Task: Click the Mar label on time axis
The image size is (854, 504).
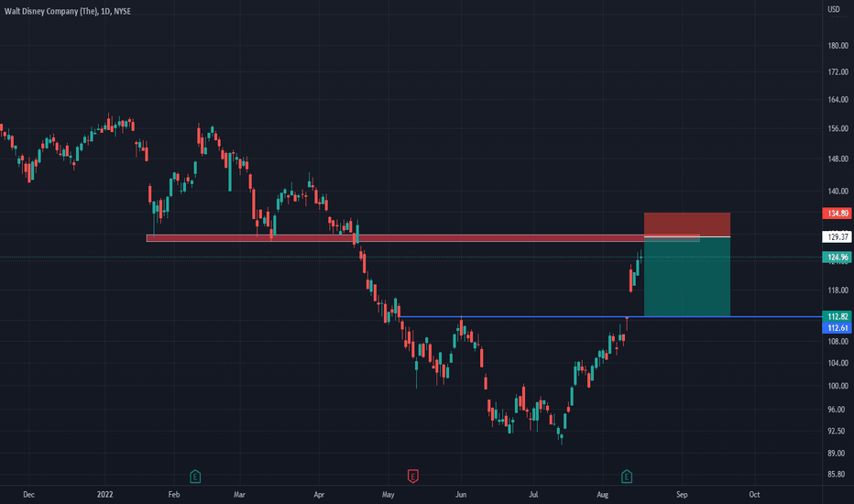Action: pyautogui.click(x=239, y=495)
